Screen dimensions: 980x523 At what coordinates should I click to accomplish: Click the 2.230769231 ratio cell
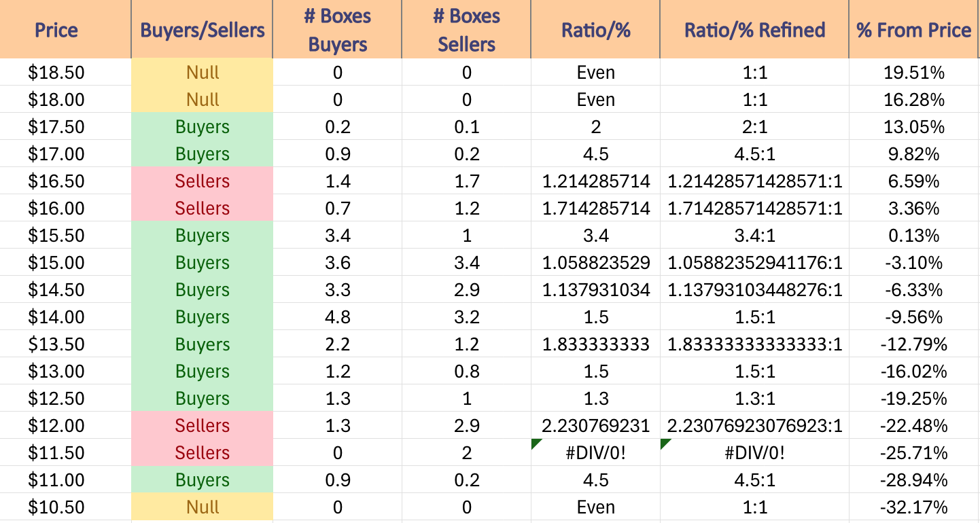point(596,426)
